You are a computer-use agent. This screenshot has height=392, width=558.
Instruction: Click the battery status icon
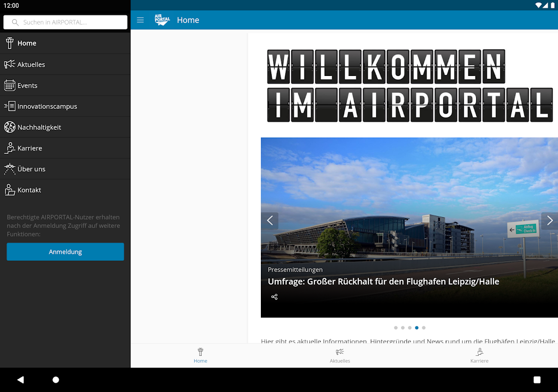[x=553, y=5]
